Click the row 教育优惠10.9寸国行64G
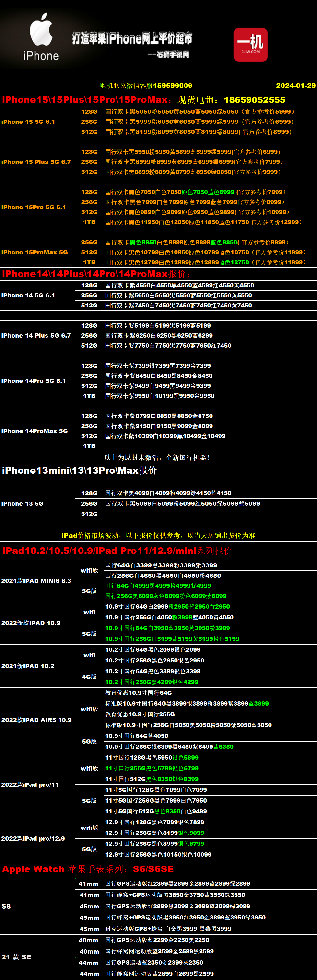Screen dimensions: 317x980 pos(210,693)
